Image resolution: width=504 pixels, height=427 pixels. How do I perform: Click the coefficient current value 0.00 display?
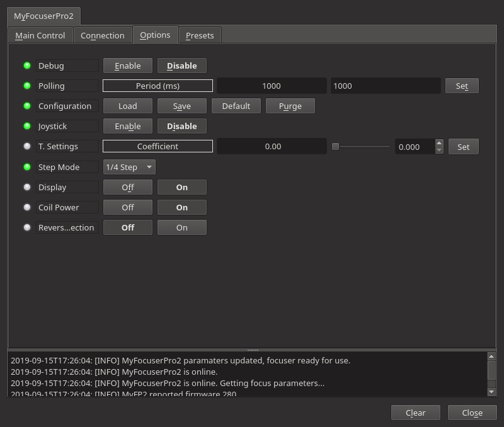pos(272,146)
